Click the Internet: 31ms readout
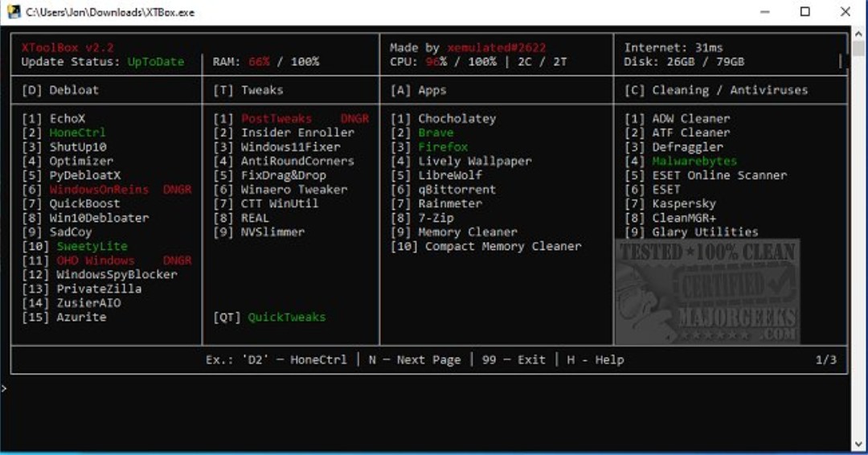Image resolution: width=868 pixels, height=455 pixels. [674, 47]
